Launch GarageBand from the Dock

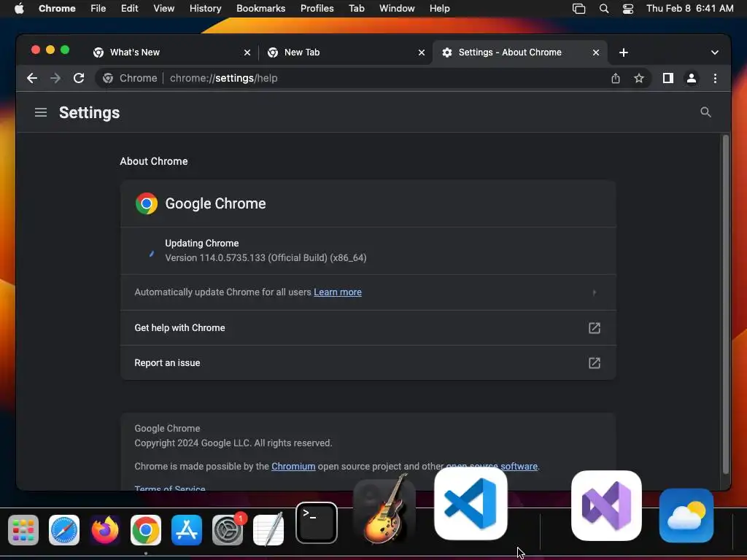tap(385, 510)
